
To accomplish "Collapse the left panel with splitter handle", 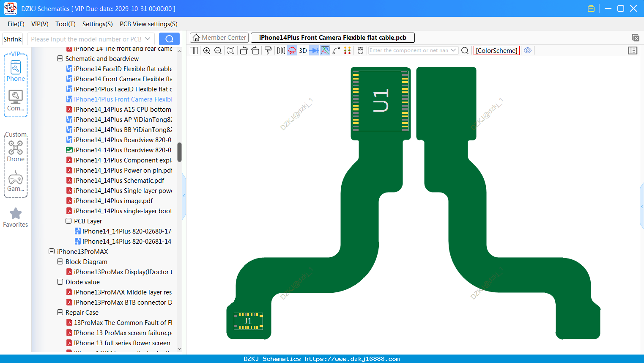I will (184, 196).
